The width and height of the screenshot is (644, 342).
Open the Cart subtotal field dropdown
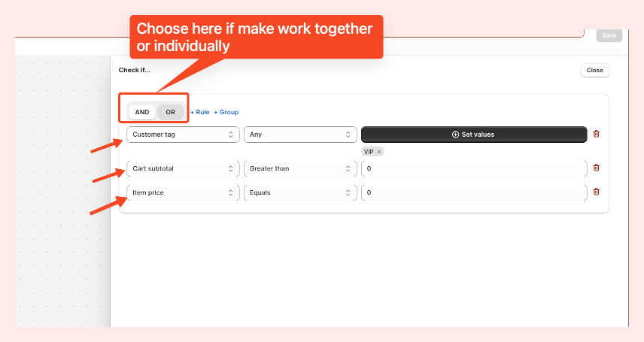coord(183,168)
